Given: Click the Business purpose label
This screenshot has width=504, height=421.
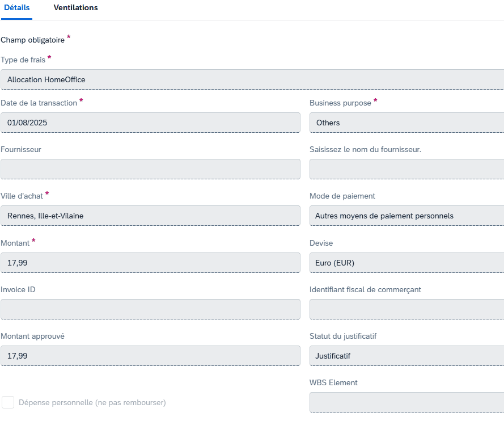Looking at the screenshot, I should coord(340,103).
